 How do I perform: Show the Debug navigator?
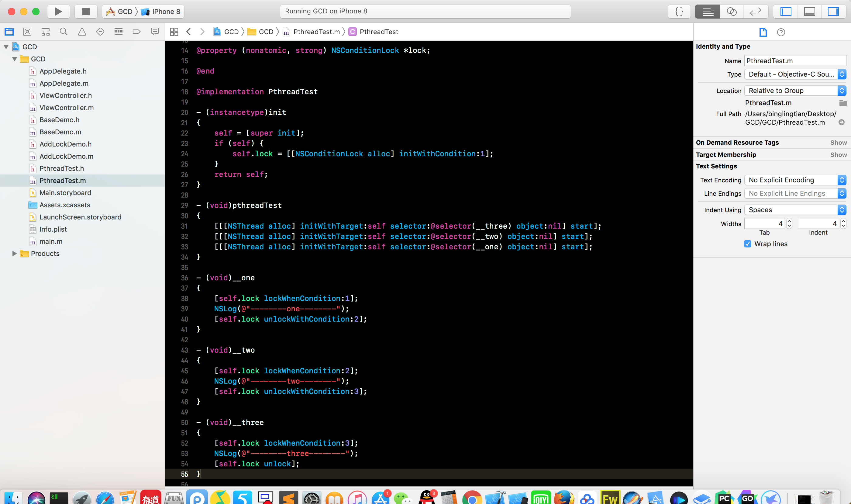[x=119, y=32]
